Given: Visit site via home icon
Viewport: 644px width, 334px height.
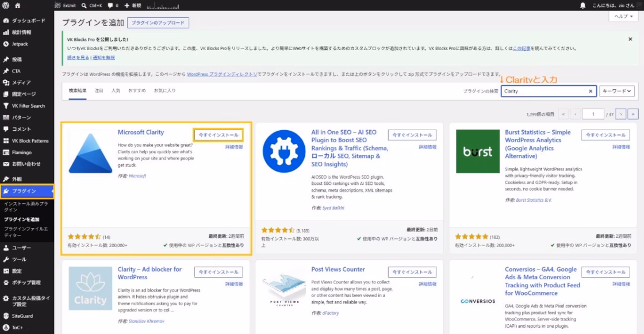Looking at the screenshot, I should (x=17, y=5).
